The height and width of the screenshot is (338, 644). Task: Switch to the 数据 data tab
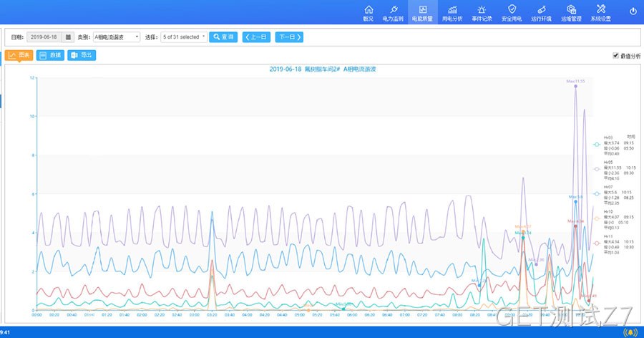50,55
